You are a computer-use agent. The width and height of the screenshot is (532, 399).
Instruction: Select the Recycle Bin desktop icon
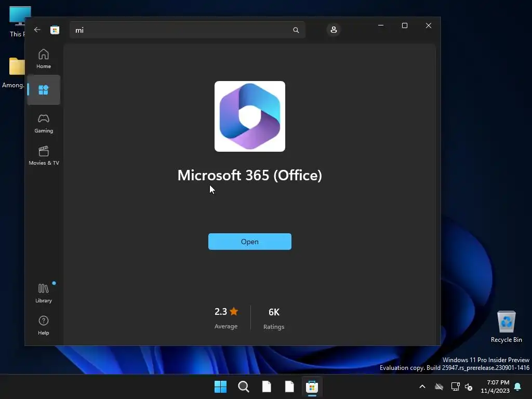coord(506,327)
